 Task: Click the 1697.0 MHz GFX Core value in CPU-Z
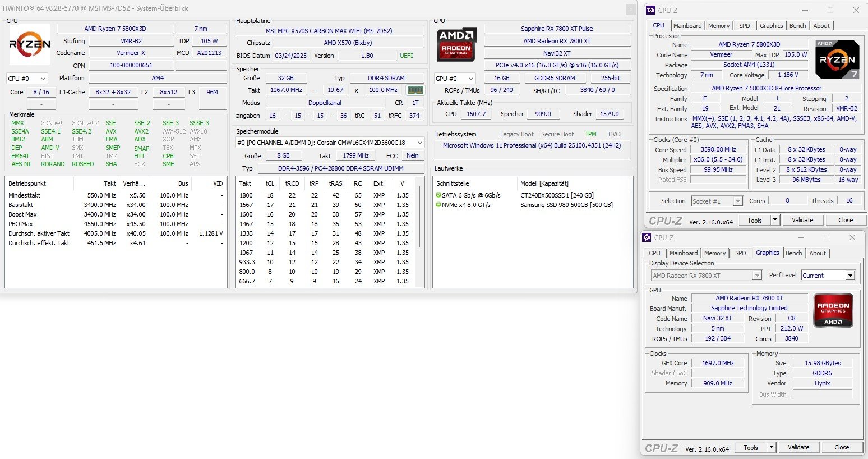point(718,363)
